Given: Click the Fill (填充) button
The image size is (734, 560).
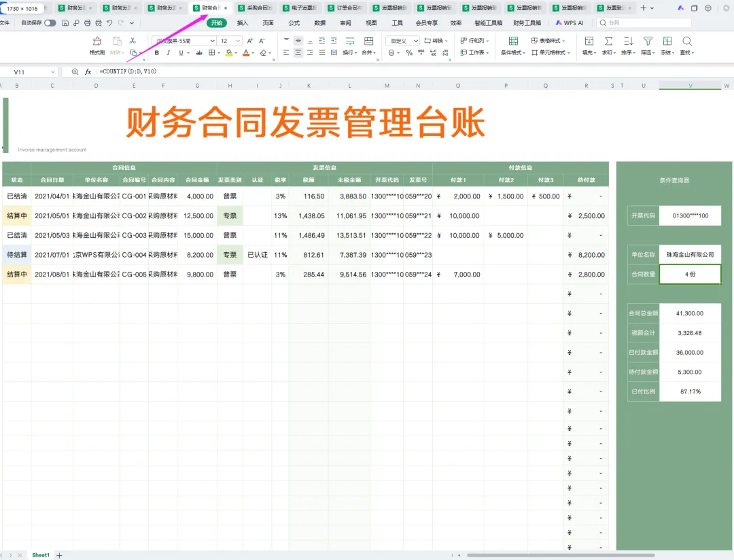Looking at the screenshot, I should point(589,46).
